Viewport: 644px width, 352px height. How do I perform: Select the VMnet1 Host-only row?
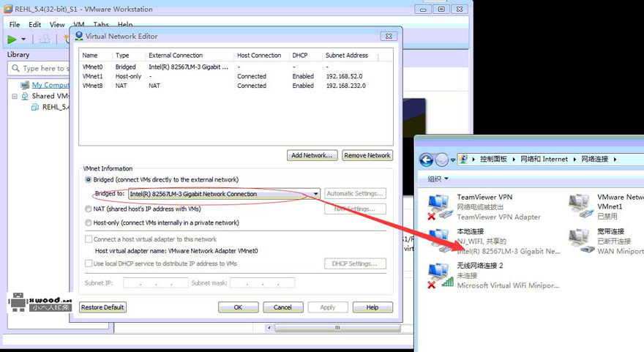pos(236,76)
